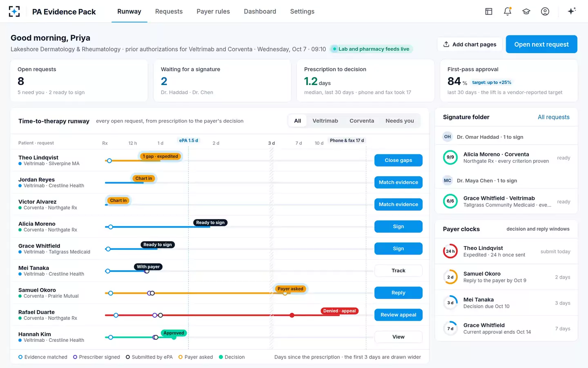The image size is (588, 368).
Task: Open All requests link in Signature folder
Action: [554, 117]
